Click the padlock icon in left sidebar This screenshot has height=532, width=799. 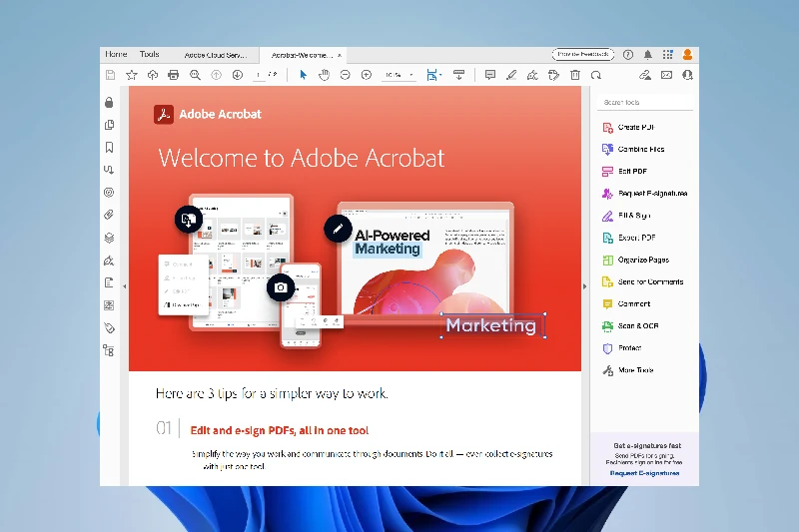tap(109, 103)
